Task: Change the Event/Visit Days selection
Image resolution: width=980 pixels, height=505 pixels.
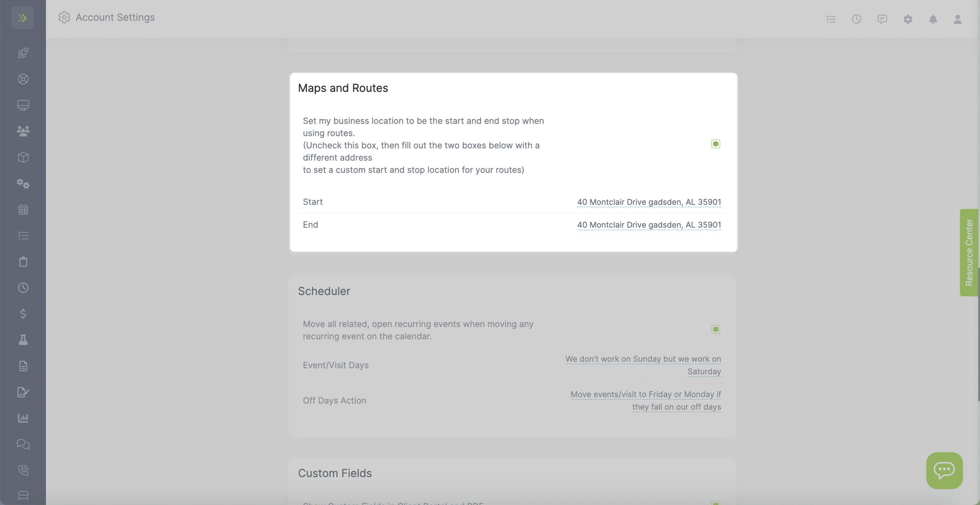Action: pos(643,365)
